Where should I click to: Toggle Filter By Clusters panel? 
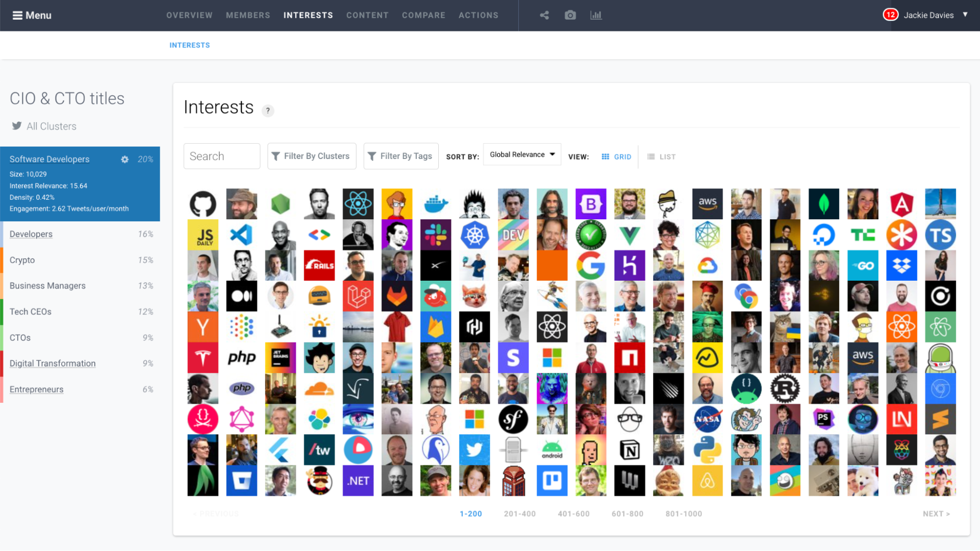point(312,157)
